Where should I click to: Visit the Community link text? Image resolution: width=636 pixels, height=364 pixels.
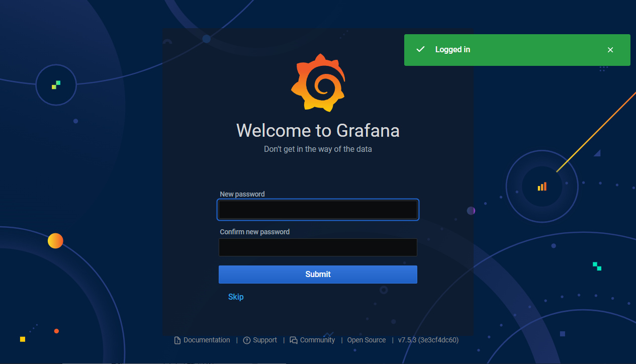pyautogui.click(x=317, y=340)
